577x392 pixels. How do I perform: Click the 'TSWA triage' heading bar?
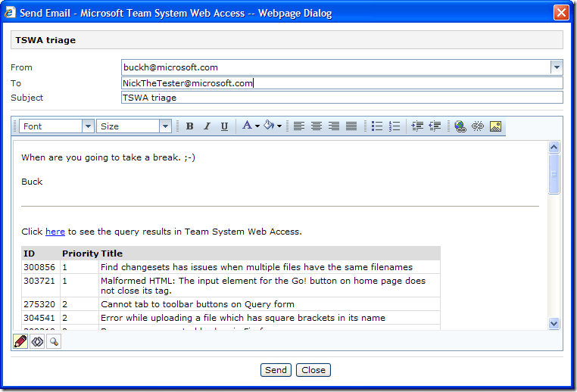coord(287,39)
